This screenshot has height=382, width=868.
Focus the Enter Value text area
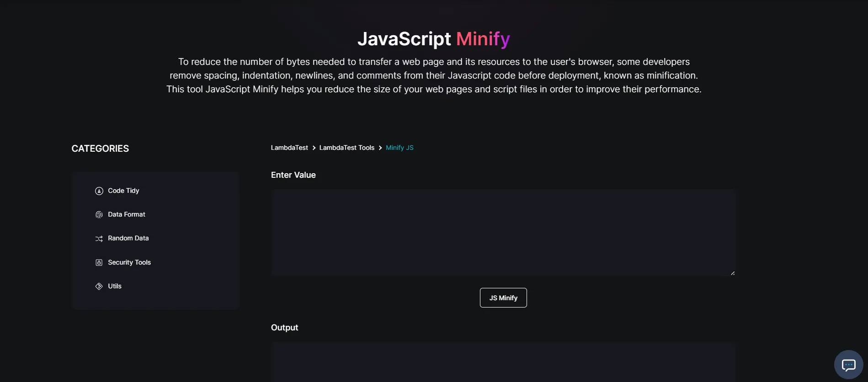coord(503,233)
